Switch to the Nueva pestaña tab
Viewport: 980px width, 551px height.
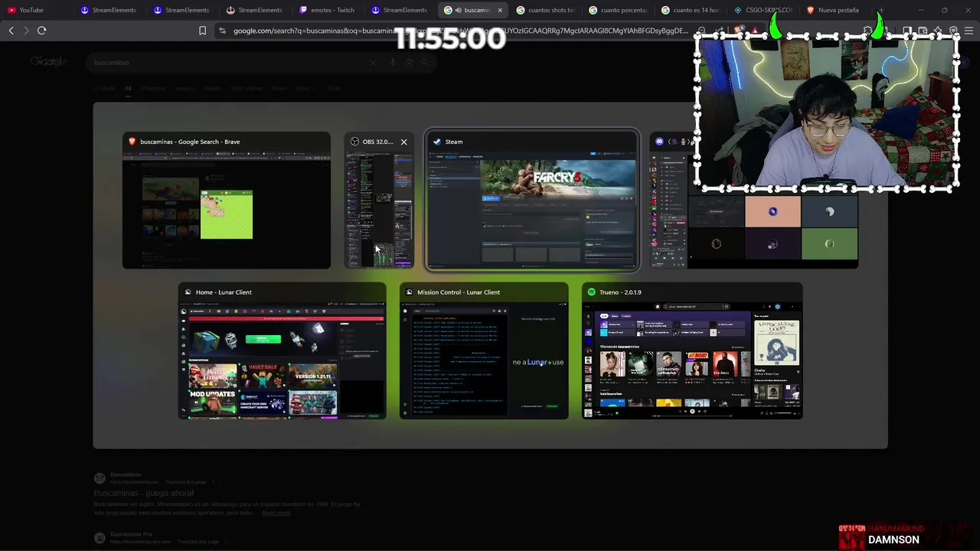tap(835, 10)
